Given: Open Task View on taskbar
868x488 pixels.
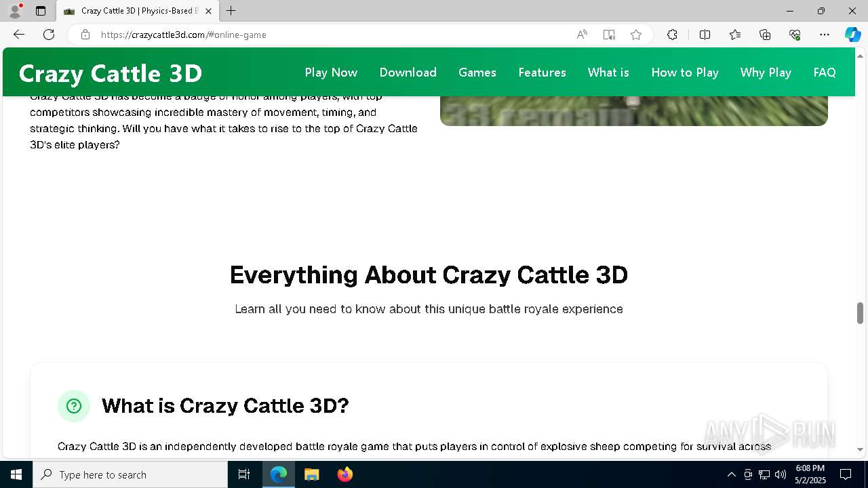Looking at the screenshot, I should click(x=244, y=474).
